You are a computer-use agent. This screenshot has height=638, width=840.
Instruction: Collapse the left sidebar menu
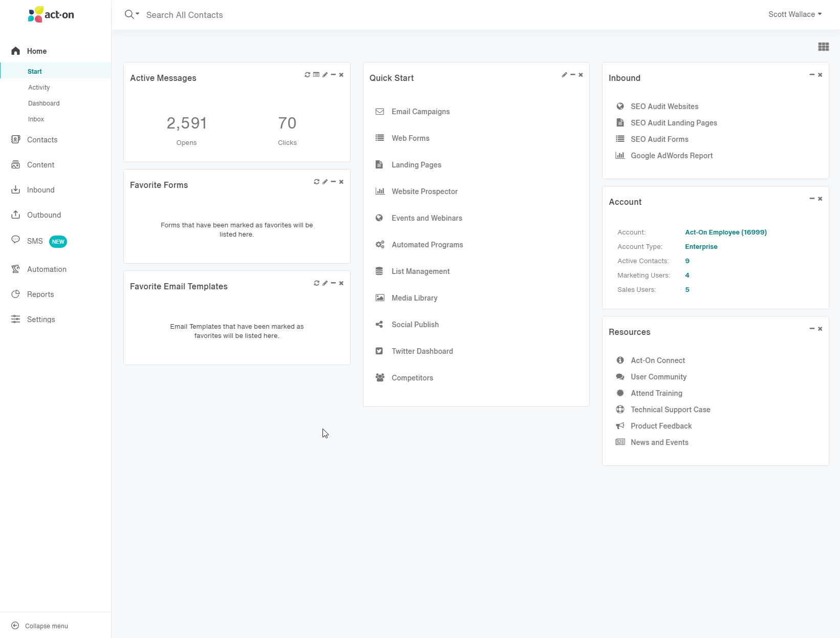coord(40,626)
